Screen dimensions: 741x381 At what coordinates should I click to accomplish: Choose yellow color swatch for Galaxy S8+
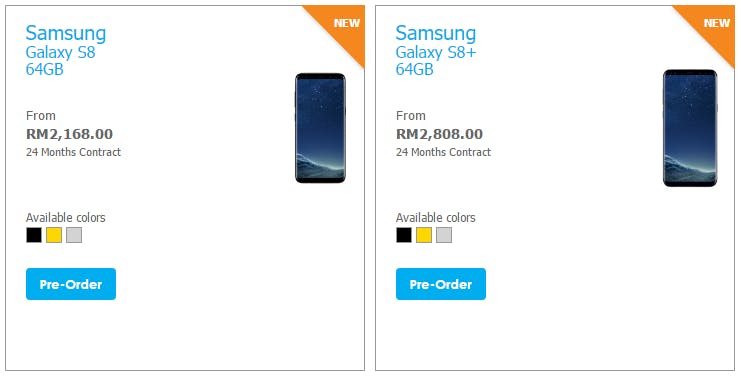click(x=424, y=235)
